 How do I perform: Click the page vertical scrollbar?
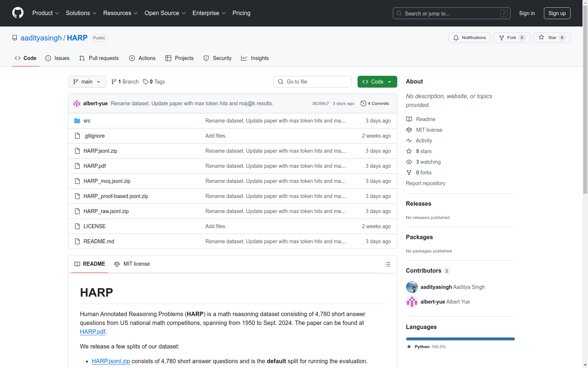(585, 99)
